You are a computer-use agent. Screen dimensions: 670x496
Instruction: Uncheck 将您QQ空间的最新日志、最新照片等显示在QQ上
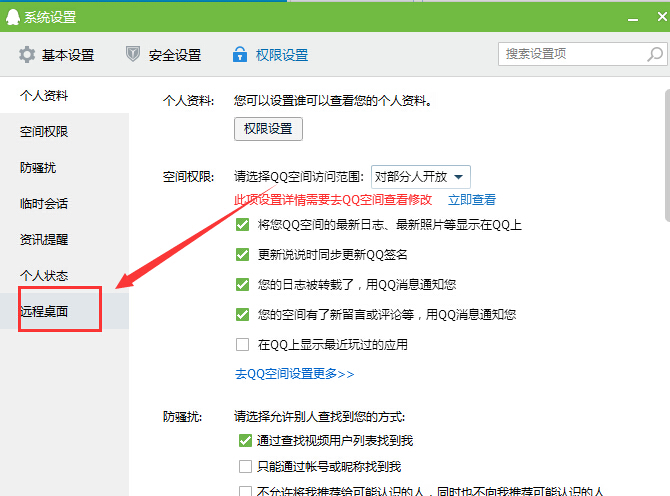[x=242, y=224]
